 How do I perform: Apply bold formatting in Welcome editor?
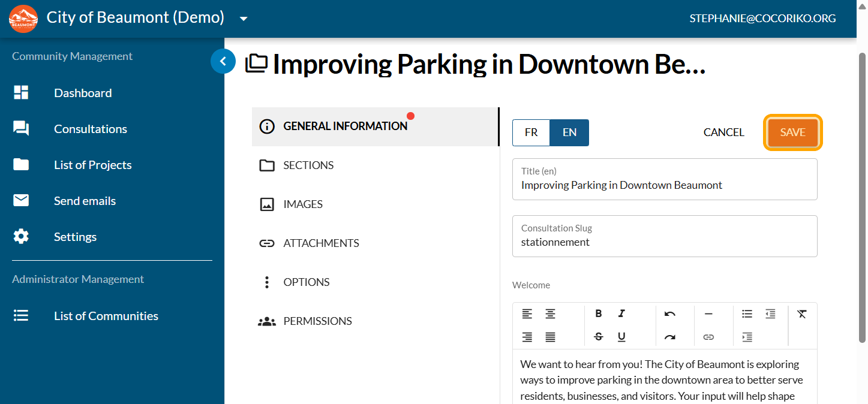(598, 313)
